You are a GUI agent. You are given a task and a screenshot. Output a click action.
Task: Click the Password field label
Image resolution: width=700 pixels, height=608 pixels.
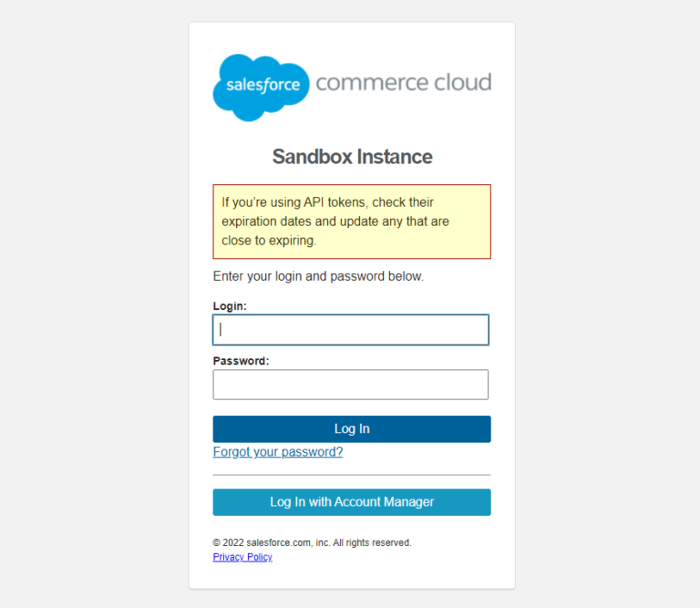click(x=241, y=361)
